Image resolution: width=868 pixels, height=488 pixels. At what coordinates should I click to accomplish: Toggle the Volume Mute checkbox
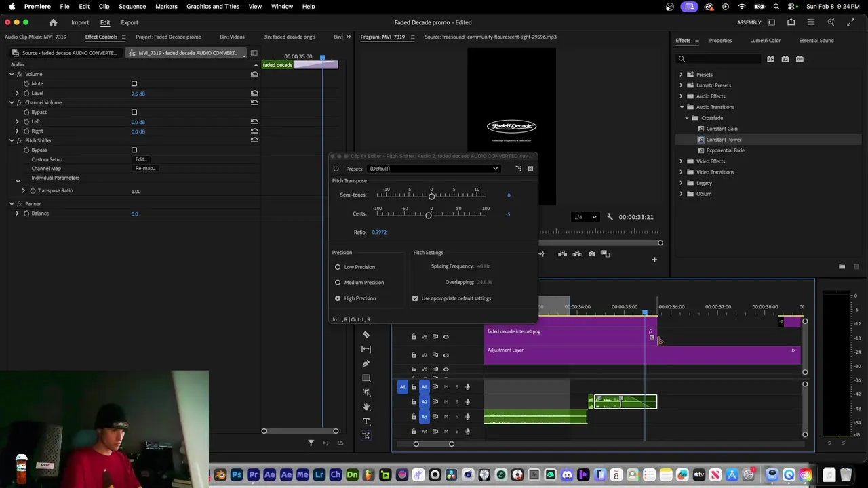pyautogui.click(x=134, y=83)
